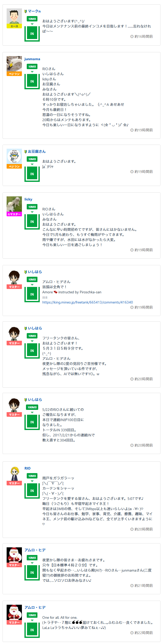Click the beginner mark icon beside お豆腐さん
Screen dimensions: 163x644
(26, 151)
